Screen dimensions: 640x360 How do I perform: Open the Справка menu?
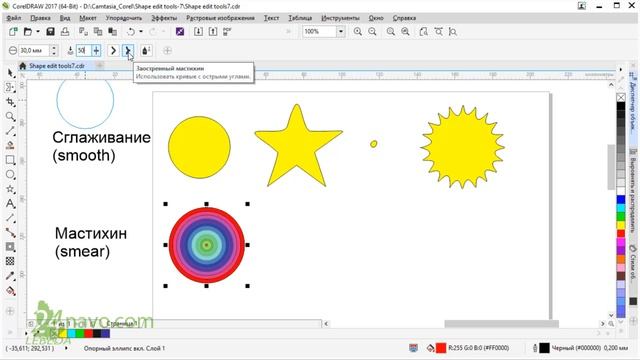point(404,18)
